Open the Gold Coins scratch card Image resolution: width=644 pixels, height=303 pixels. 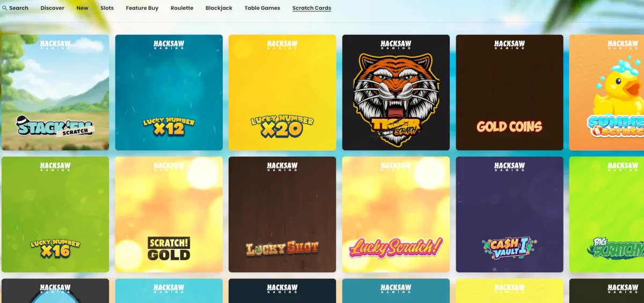coord(510,93)
